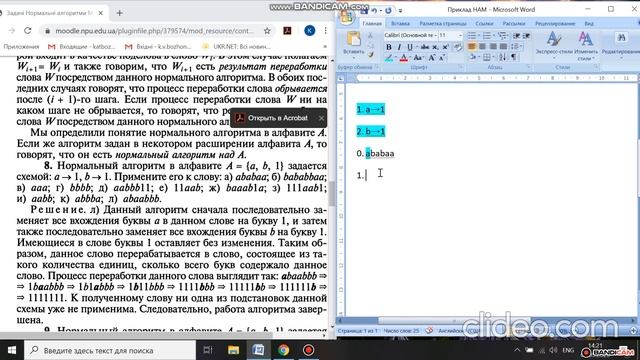The width and height of the screenshot is (640, 360).
Task: Bookmark this page with the star icon
Action: (x=267, y=31)
